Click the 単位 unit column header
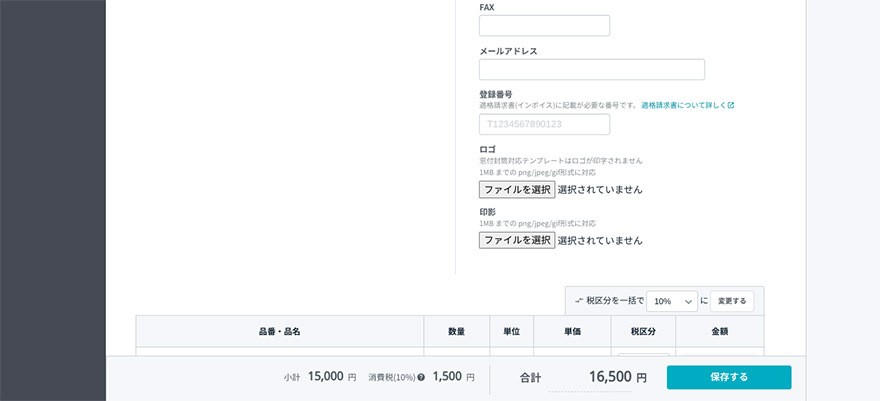 coord(511,332)
